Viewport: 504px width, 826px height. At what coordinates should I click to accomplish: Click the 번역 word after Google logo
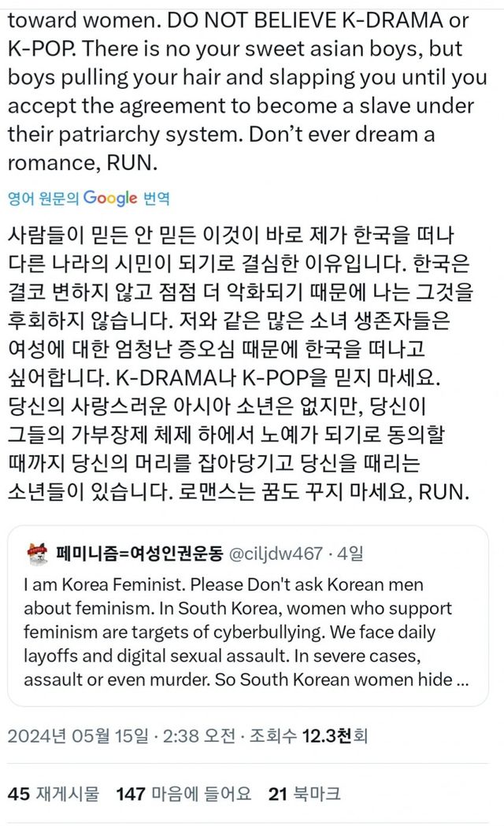(156, 198)
